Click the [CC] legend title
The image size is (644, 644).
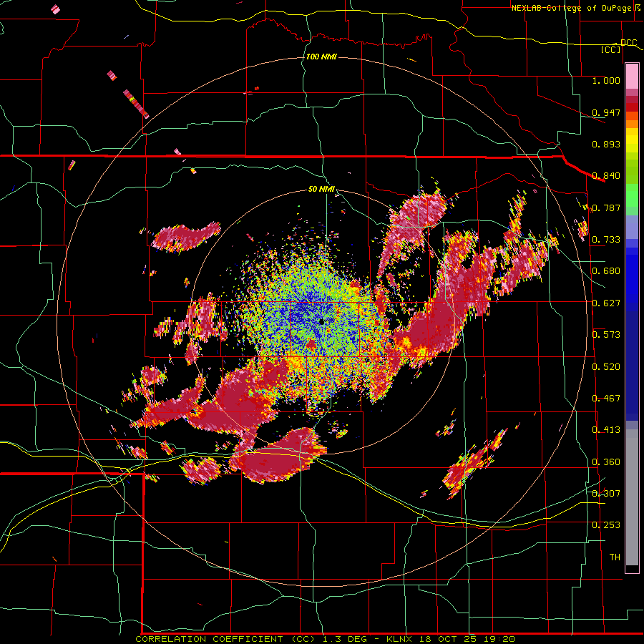[x=611, y=49]
